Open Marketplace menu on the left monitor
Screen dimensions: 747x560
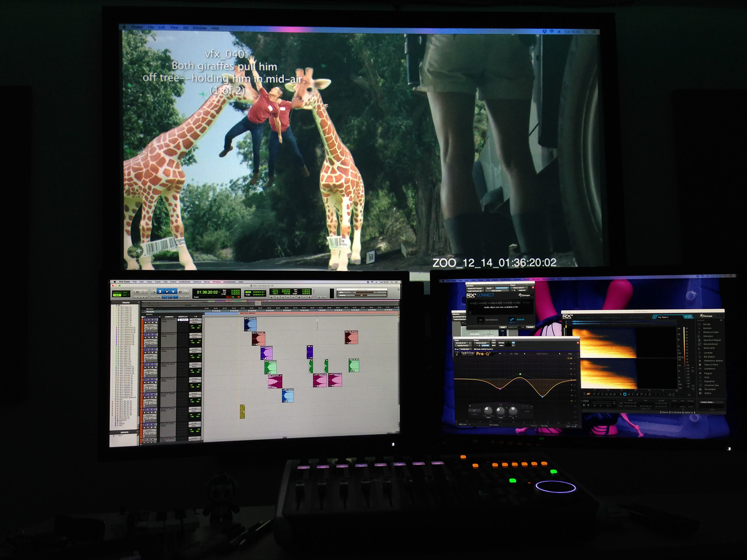point(230,282)
